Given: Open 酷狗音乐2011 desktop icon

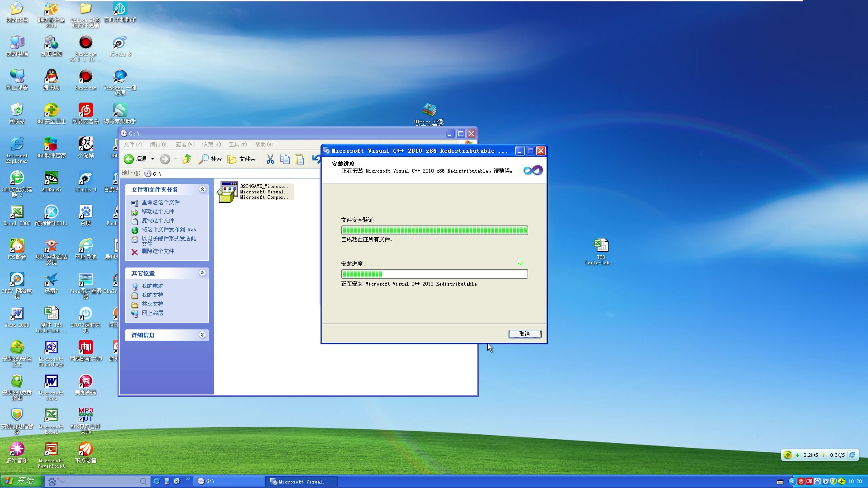Looking at the screenshot, I should [x=52, y=215].
